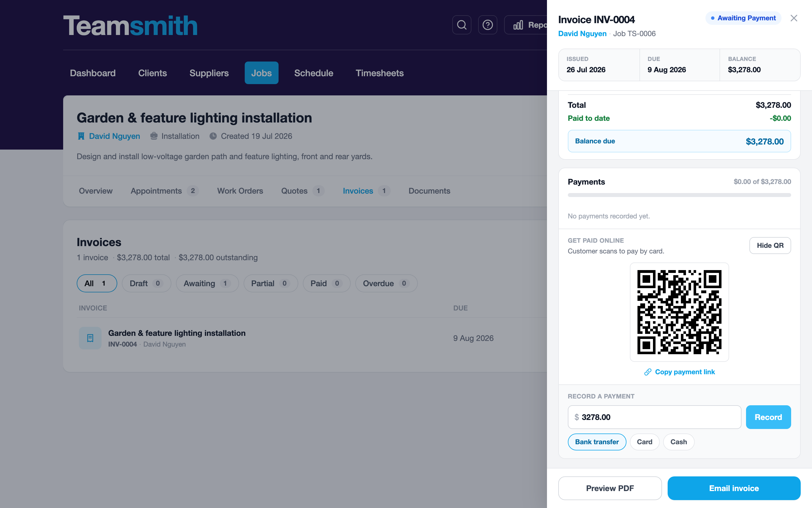Open the Schedule navigation item
Viewport: 812px width, 508px height.
coord(314,73)
